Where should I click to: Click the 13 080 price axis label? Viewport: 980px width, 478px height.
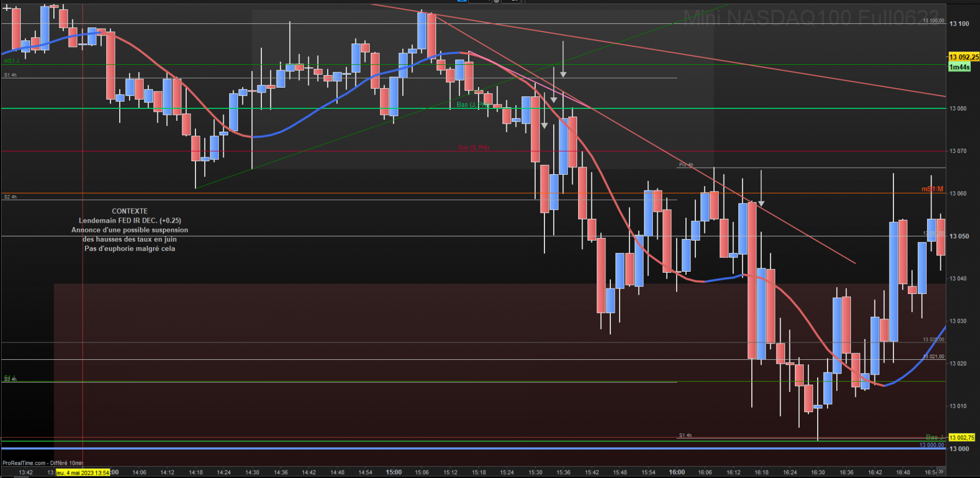click(x=958, y=108)
